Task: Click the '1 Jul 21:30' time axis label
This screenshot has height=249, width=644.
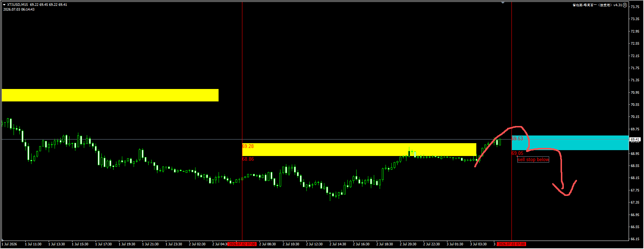Action: coord(150,244)
